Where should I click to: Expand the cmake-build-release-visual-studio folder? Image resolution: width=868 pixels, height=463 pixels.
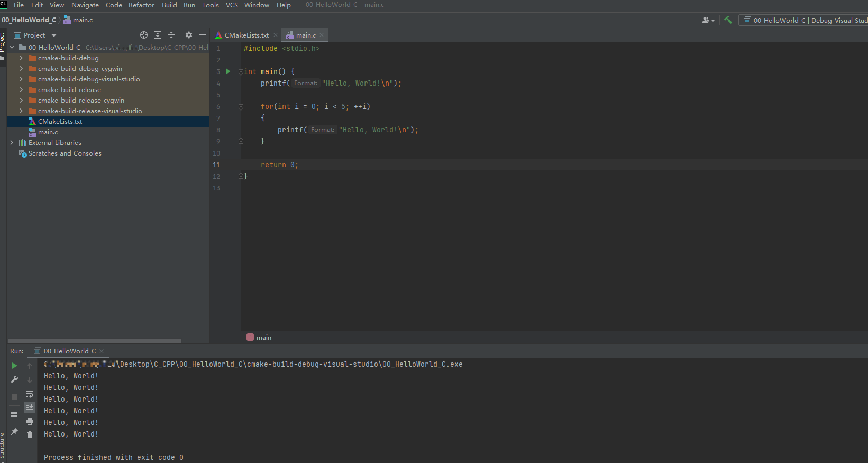[x=21, y=111]
